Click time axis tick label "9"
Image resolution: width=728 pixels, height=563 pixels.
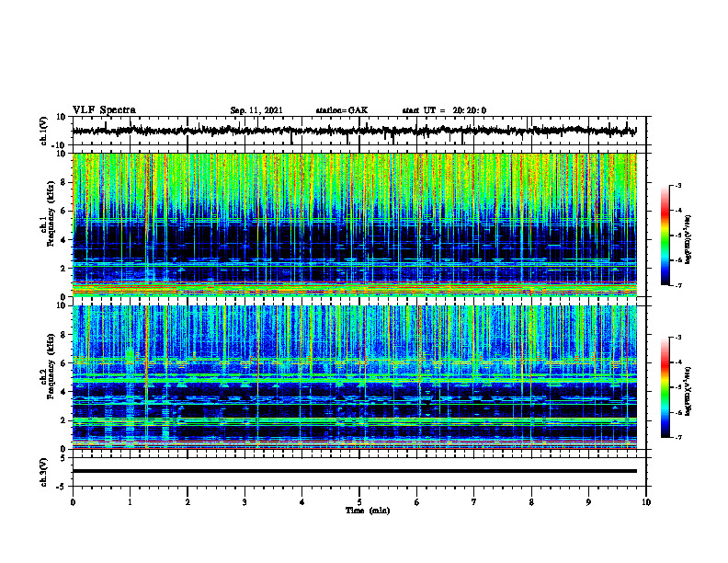point(588,502)
